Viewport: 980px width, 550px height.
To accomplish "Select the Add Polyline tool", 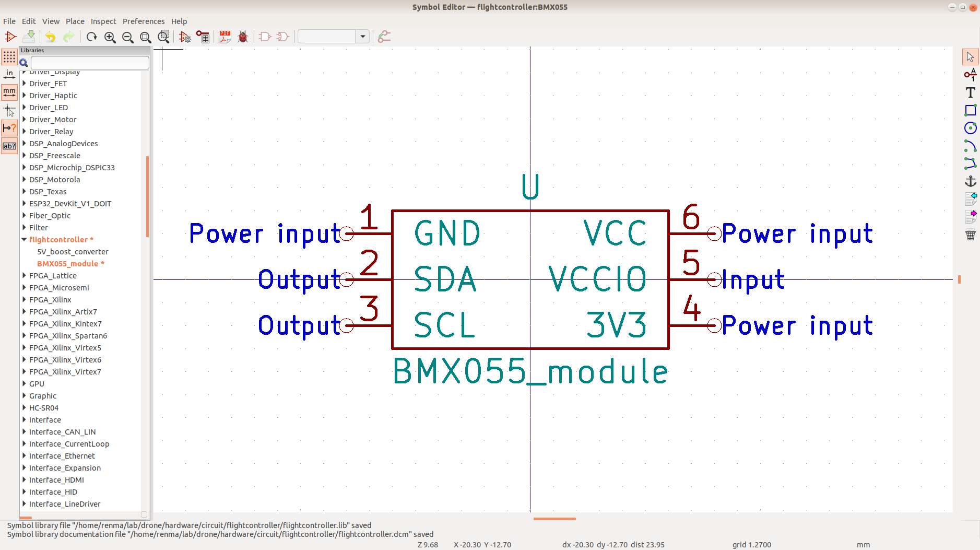I will point(970,163).
